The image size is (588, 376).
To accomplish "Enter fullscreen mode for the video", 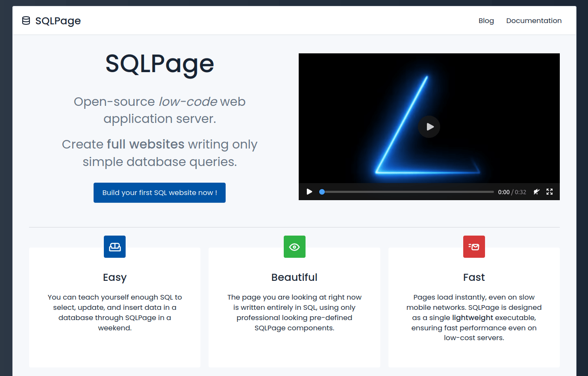I will click(x=550, y=192).
